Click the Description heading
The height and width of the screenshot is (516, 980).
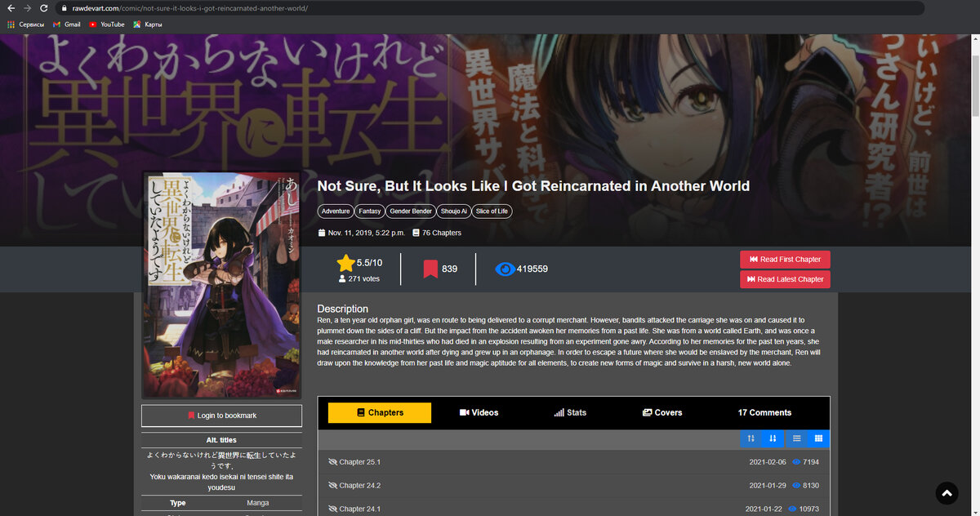[343, 309]
